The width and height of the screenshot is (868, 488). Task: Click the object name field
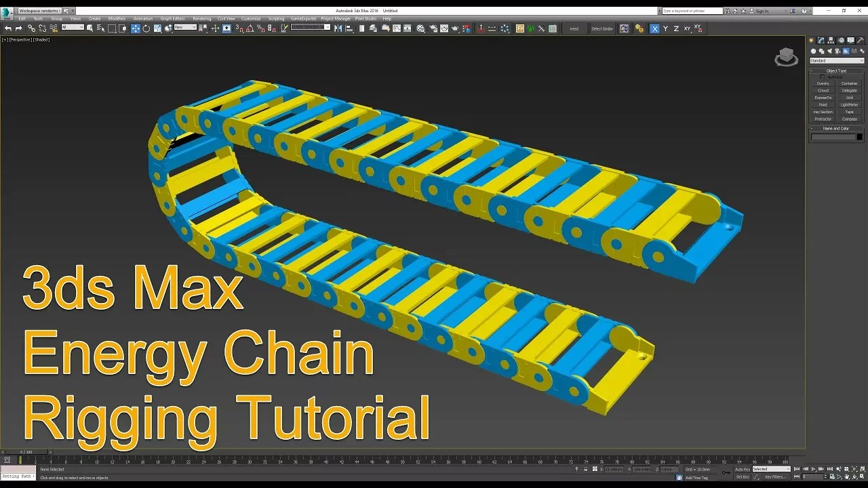pyautogui.click(x=833, y=137)
